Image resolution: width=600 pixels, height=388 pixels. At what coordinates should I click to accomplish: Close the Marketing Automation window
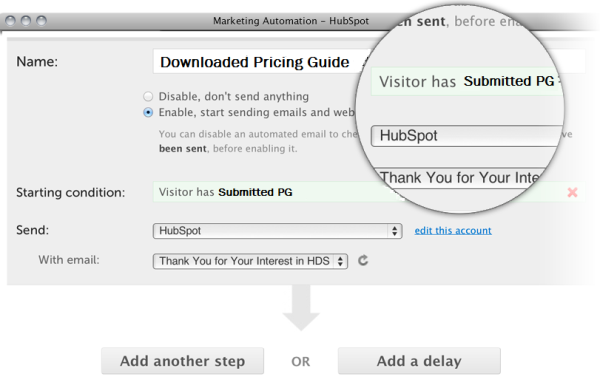(x=11, y=20)
